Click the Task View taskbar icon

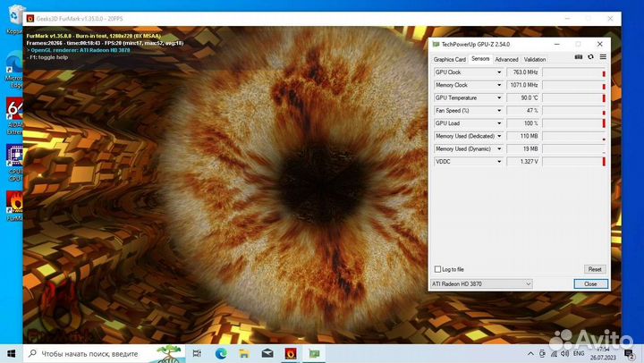[197, 353]
